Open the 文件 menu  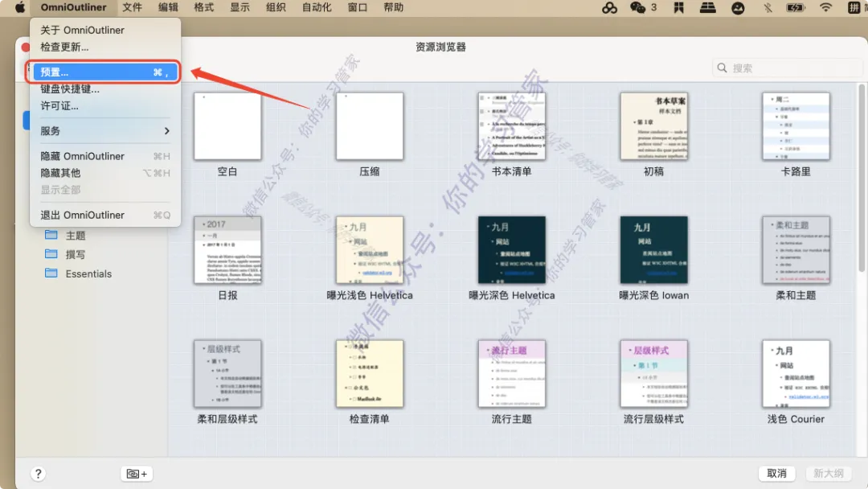(132, 7)
